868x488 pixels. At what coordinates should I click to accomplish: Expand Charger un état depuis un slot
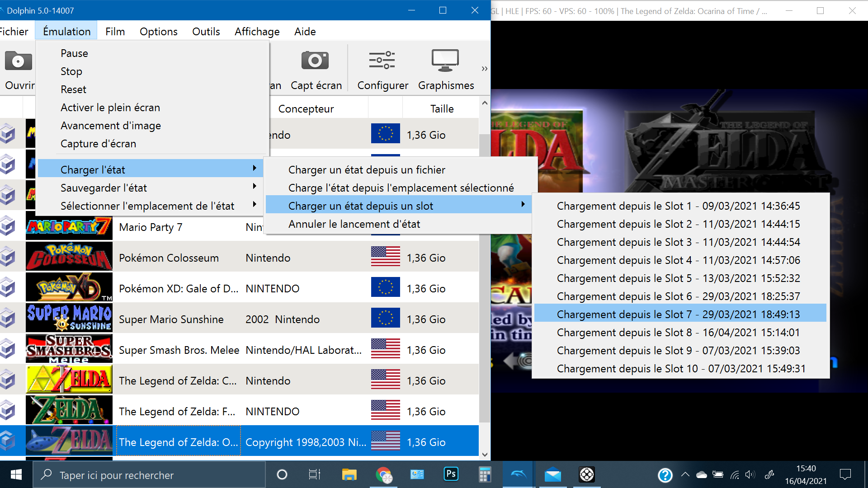click(x=398, y=206)
